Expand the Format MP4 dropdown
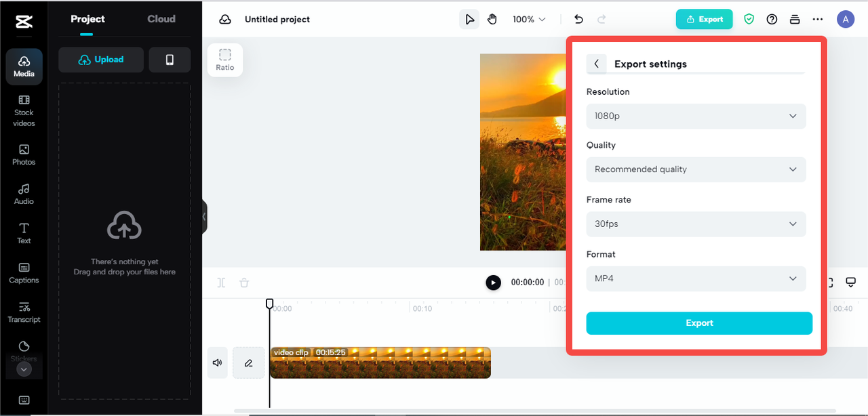 (696, 278)
